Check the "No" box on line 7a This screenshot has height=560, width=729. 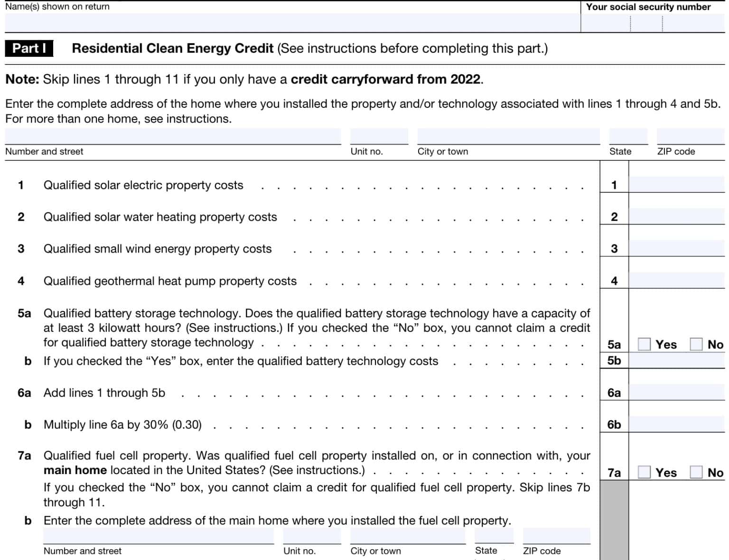(x=697, y=472)
